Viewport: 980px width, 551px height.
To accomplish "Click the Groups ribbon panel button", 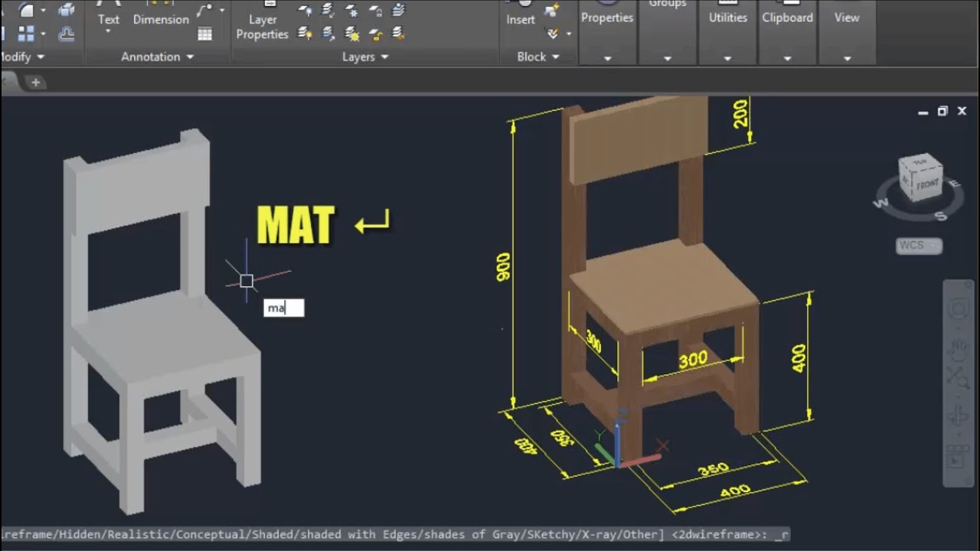I will pos(668,32).
